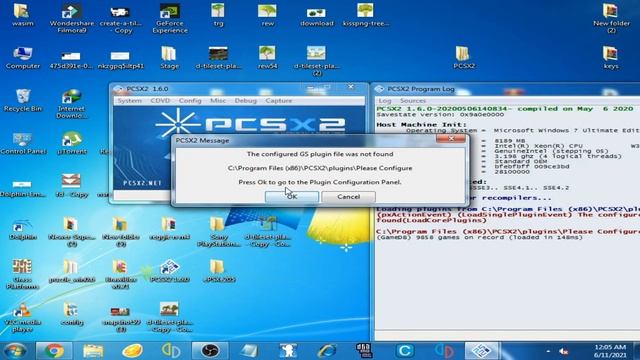Select the wasim desktop folder icon
This screenshot has height=360, width=640.
22,15
